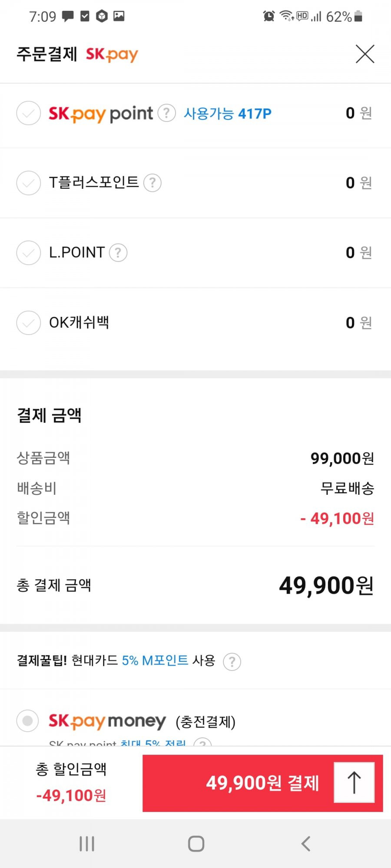The width and height of the screenshot is (391, 868).
Task: Open help icon next to T플러스포인트
Action: [x=152, y=183]
